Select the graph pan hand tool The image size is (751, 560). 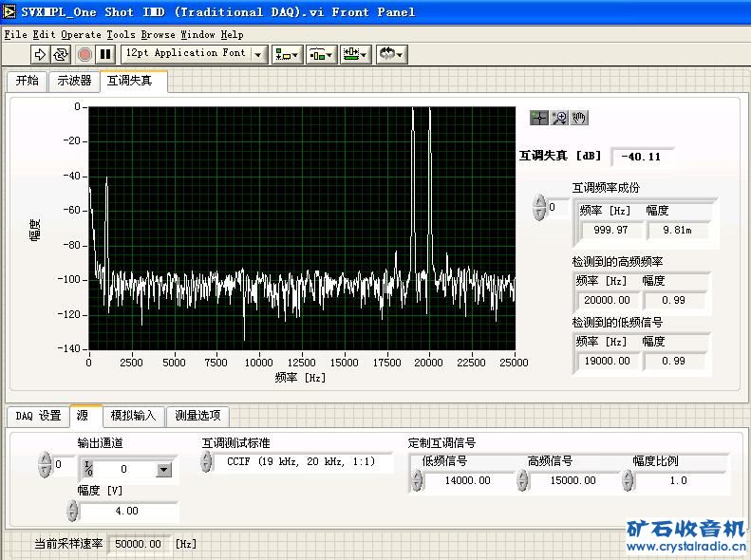click(580, 118)
